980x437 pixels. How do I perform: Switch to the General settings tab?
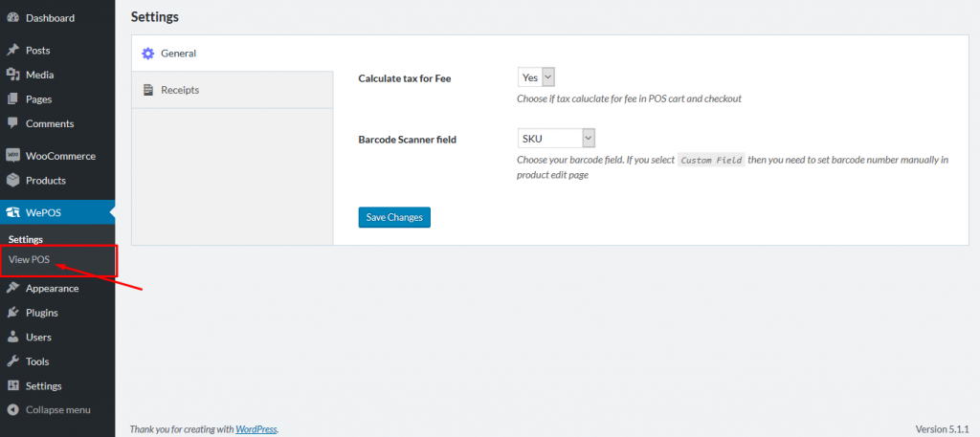click(232, 54)
